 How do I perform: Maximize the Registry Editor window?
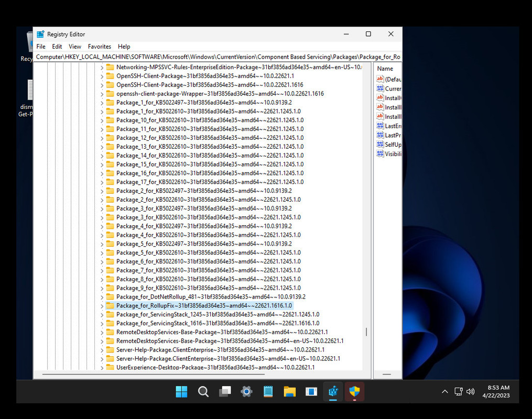(368, 34)
